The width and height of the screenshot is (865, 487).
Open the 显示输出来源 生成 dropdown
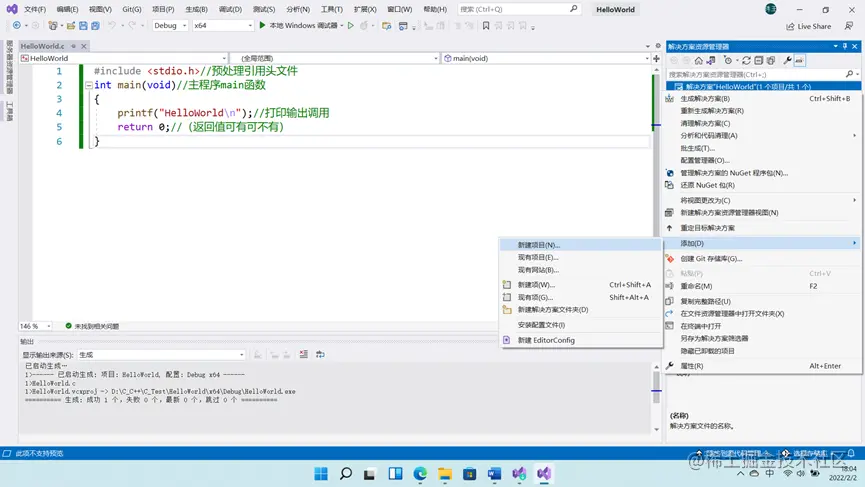tap(161, 355)
